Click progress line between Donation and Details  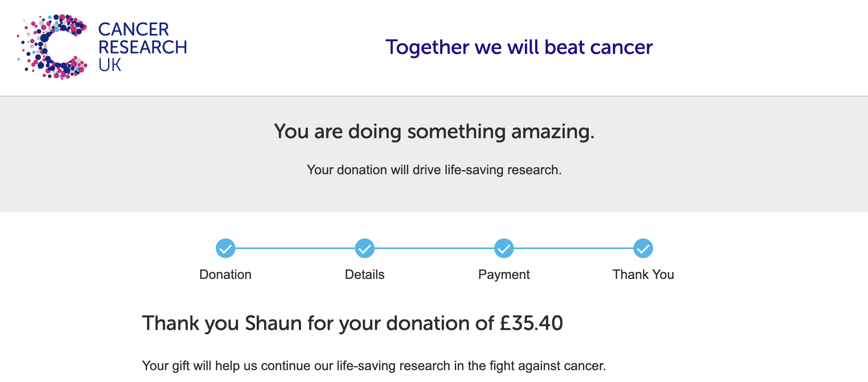[x=295, y=248]
